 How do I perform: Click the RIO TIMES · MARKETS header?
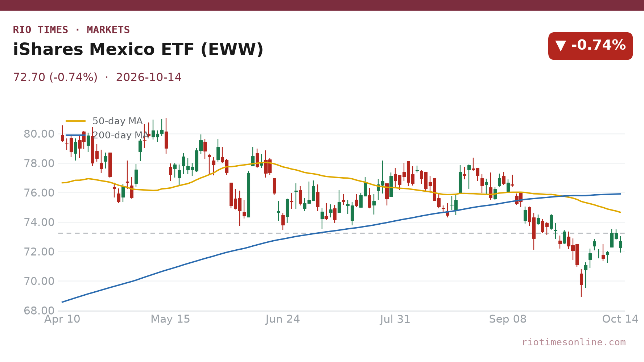click(x=71, y=30)
